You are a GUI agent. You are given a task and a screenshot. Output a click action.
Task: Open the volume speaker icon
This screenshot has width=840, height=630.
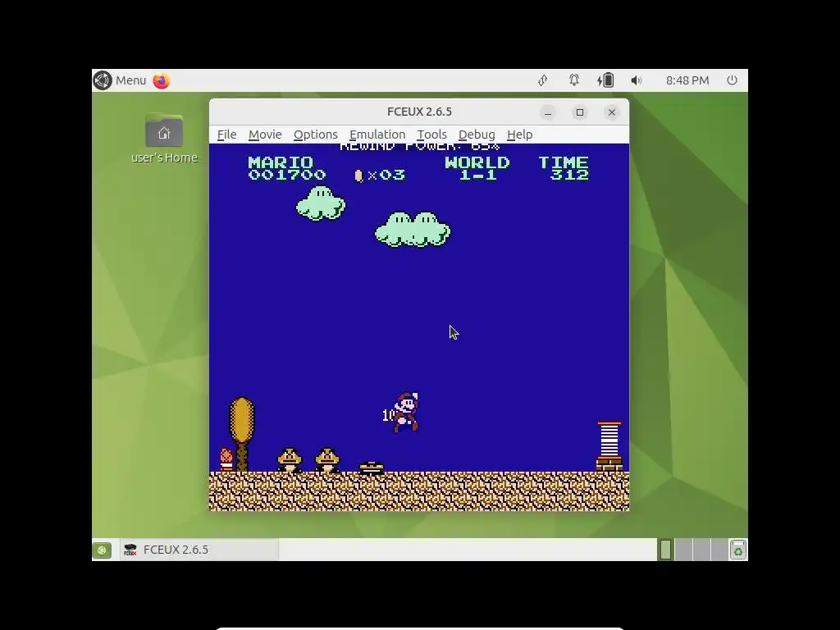click(x=636, y=80)
